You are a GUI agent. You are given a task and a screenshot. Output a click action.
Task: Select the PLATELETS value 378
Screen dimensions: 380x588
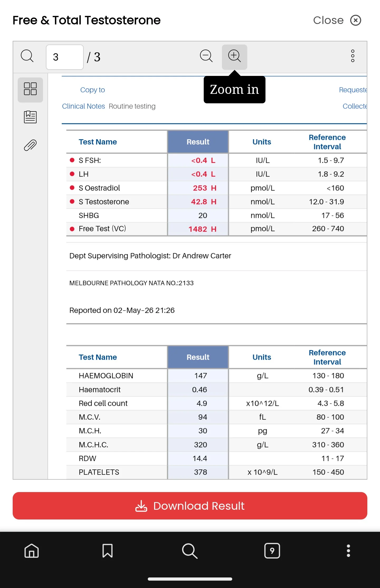point(201,472)
